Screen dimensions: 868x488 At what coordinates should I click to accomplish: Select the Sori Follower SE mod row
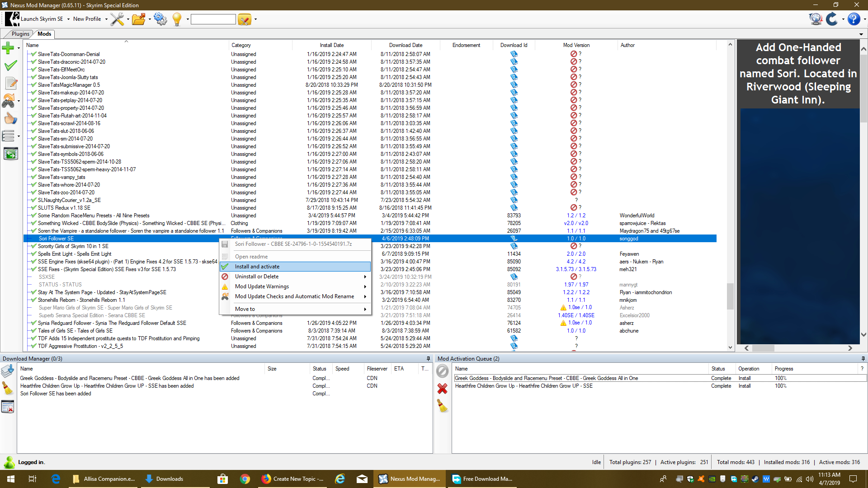[370, 239]
